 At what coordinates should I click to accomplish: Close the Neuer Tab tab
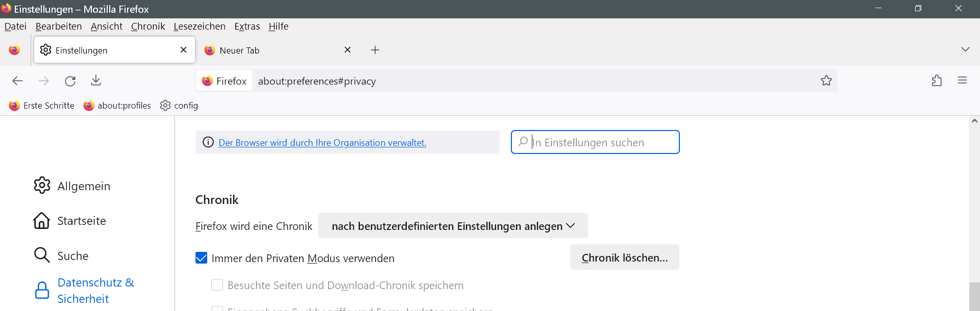coord(348,50)
